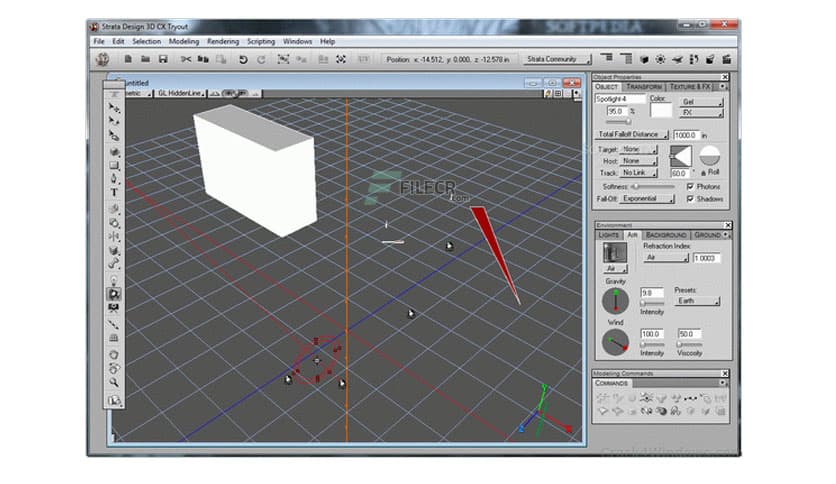Click the particle spray command in Modeling Commands
The height and width of the screenshot is (484, 836).
646,398
